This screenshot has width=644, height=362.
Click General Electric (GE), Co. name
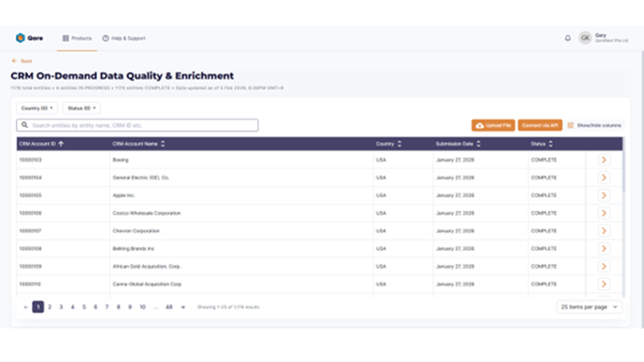click(141, 177)
